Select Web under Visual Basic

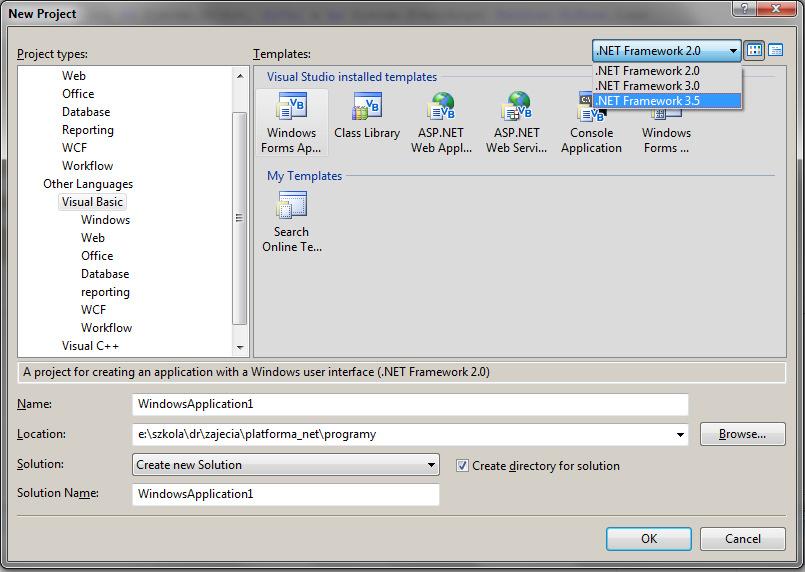click(x=93, y=238)
